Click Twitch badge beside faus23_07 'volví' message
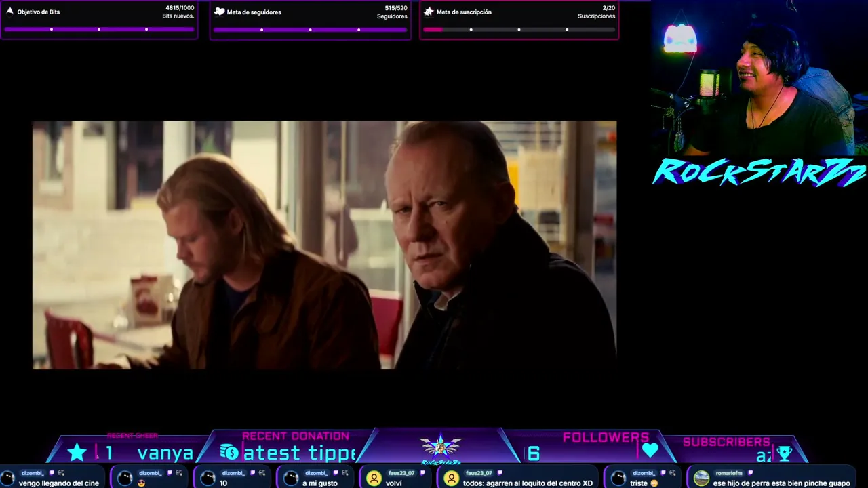Screen dimensions: 868x488 423,473
